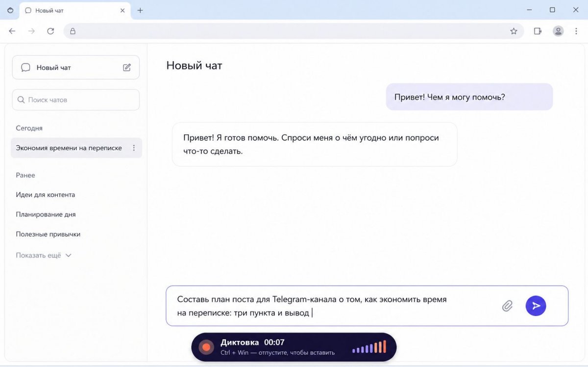The image size is (588, 367).
Task: Open the Экономия времени на переписке chat
Action: [76, 148]
